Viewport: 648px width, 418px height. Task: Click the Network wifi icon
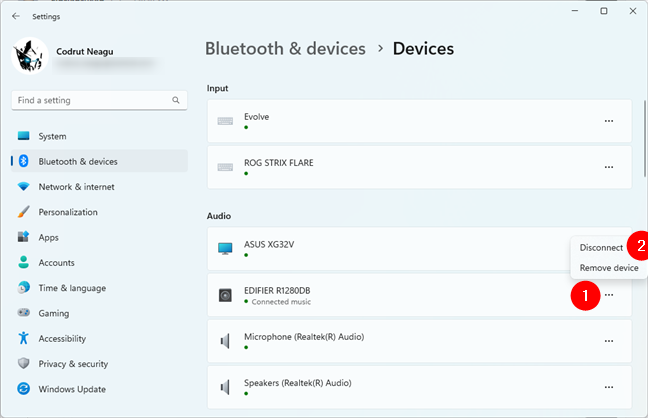tap(24, 186)
